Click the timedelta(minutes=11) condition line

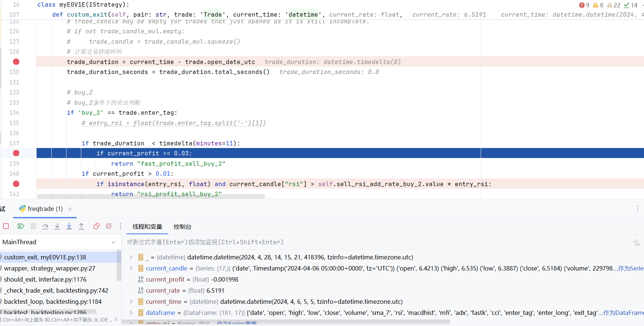(161, 143)
